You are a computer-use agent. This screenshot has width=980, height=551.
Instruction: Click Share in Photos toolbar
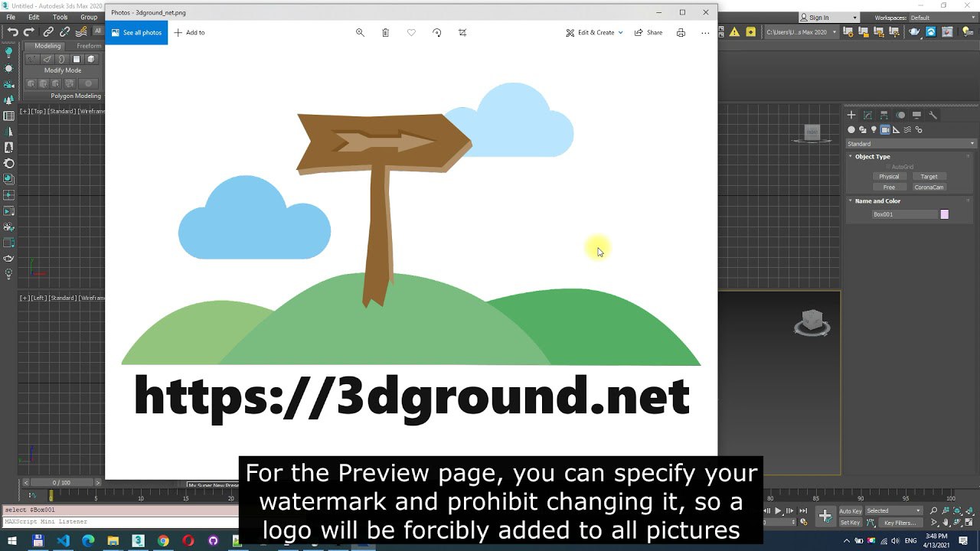tap(648, 33)
